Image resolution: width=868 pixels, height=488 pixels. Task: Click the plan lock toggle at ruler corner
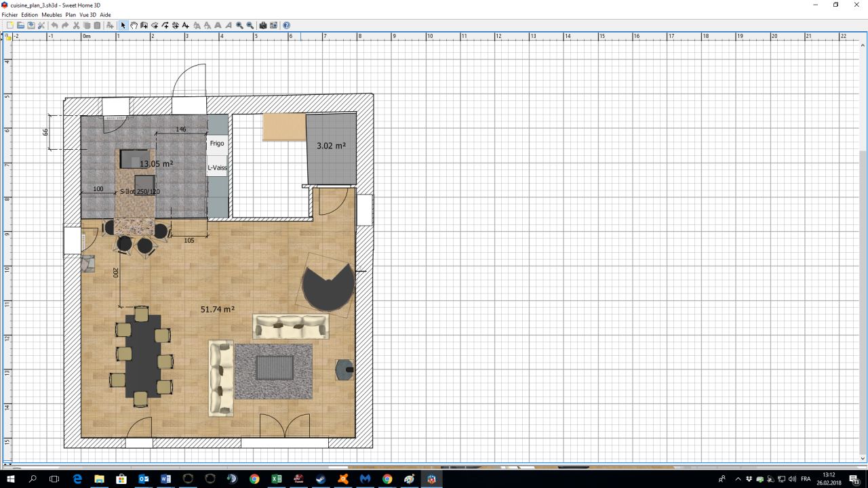[8, 37]
